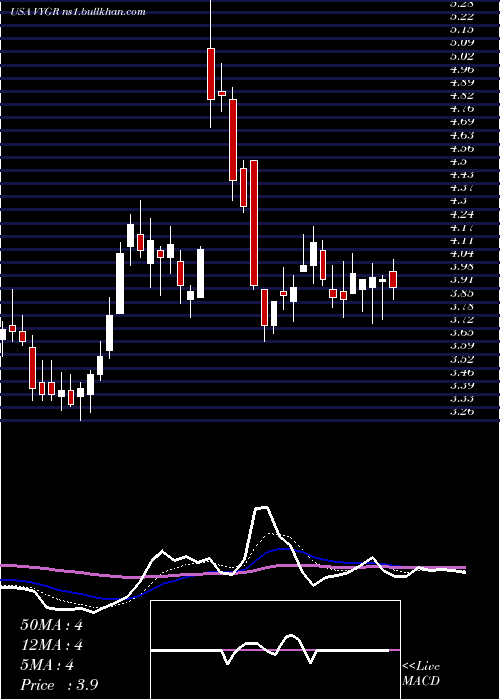Click the <<Live MACD label
Image resolution: width=500 pixels, height=700 pixels.
point(421,674)
